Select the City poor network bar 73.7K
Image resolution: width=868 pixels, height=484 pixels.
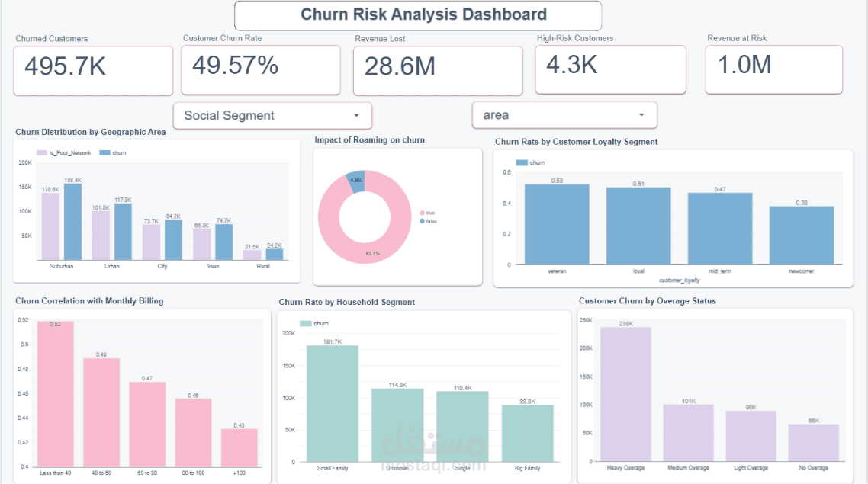pos(151,242)
